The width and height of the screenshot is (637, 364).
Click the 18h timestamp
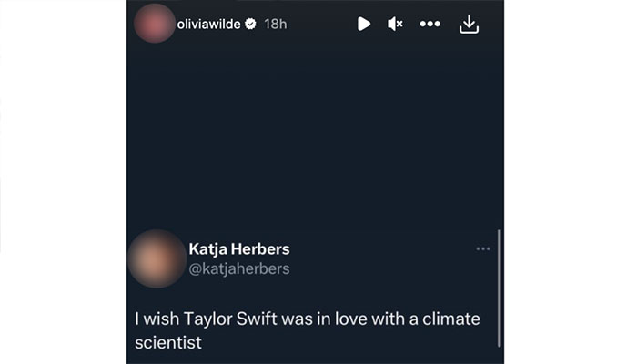pos(275,25)
